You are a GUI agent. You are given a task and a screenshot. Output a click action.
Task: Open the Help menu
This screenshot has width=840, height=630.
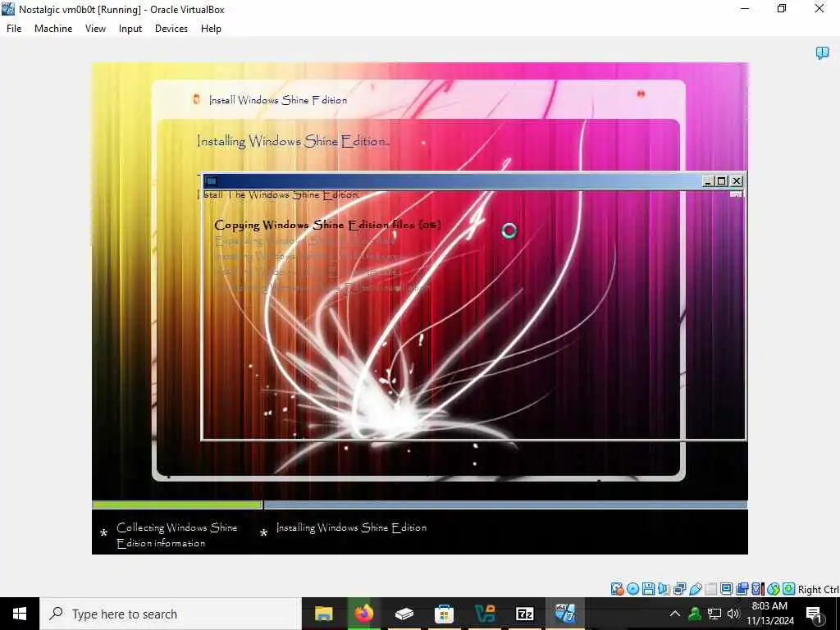pos(211,29)
